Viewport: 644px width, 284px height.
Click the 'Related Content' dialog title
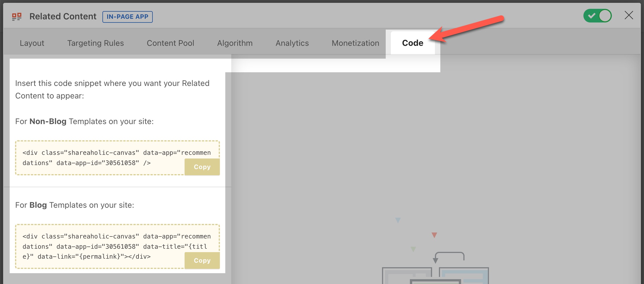[x=63, y=17]
